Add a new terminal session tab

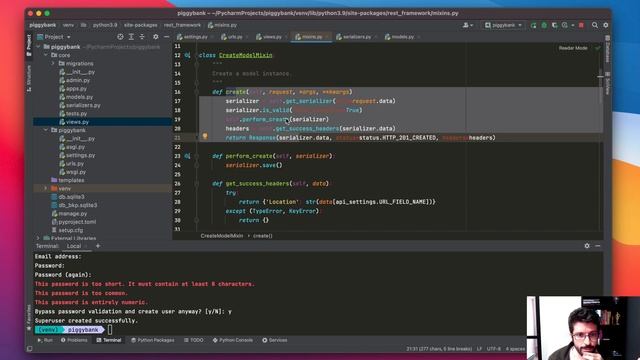point(98,246)
